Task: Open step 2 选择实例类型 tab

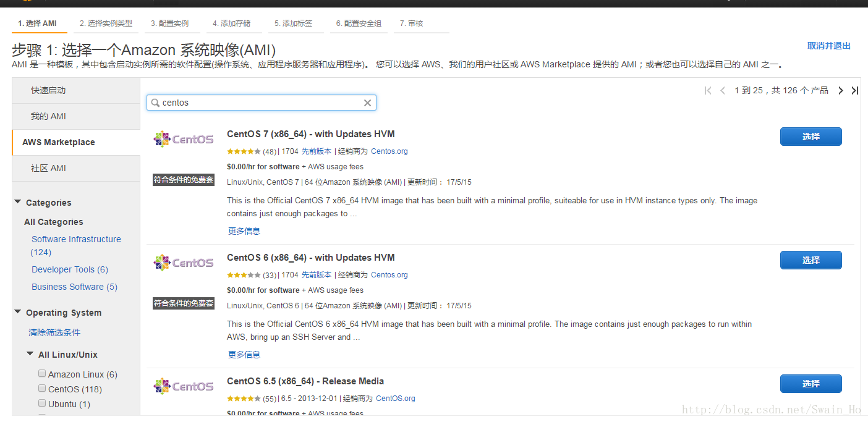Action: pyautogui.click(x=106, y=23)
